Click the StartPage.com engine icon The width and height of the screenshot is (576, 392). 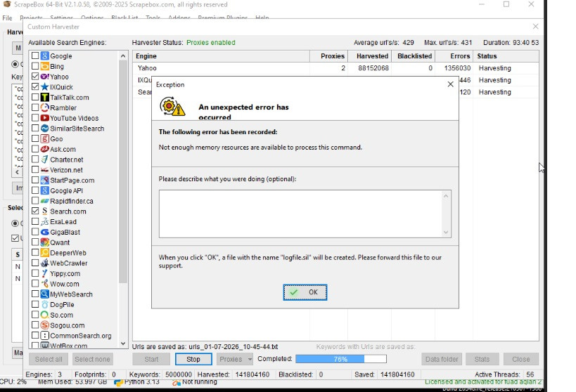45,181
